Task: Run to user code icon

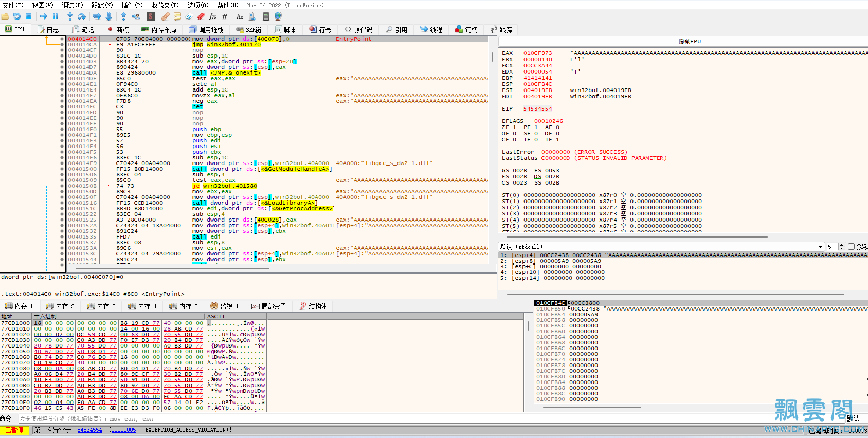Action: tap(136, 16)
